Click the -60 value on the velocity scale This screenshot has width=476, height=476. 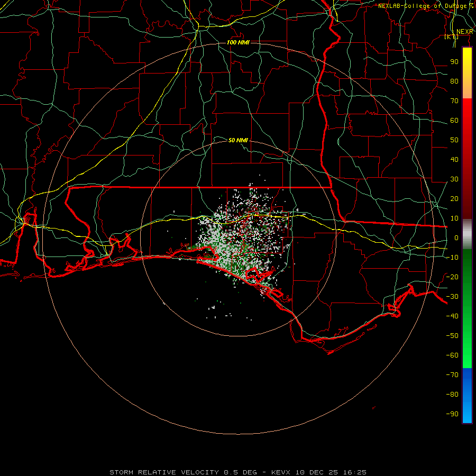pos(452,355)
